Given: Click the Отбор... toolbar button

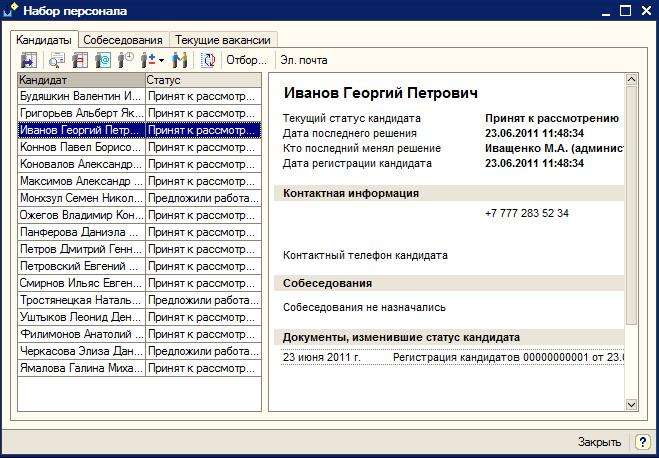Looking at the screenshot, I should pyautogui.click(x=246, y=60).
